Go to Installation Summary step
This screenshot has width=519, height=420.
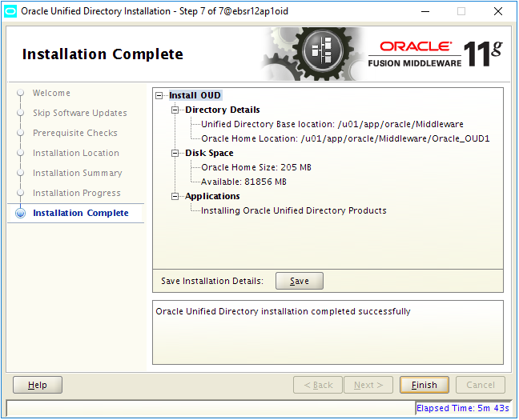click(78, 173)
